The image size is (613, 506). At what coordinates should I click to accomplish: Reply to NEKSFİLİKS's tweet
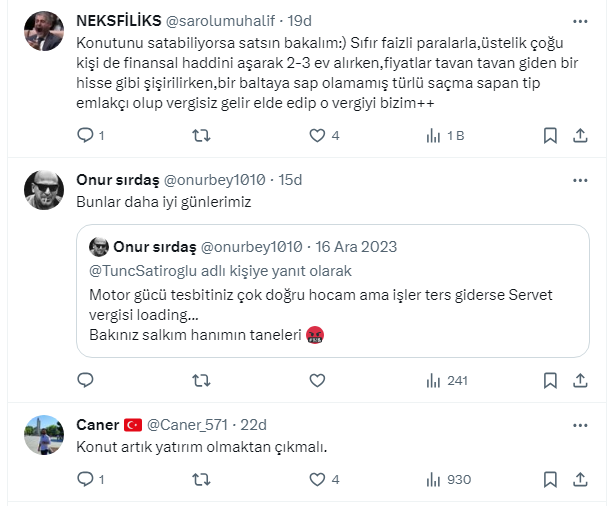click(x=85, y=135)
